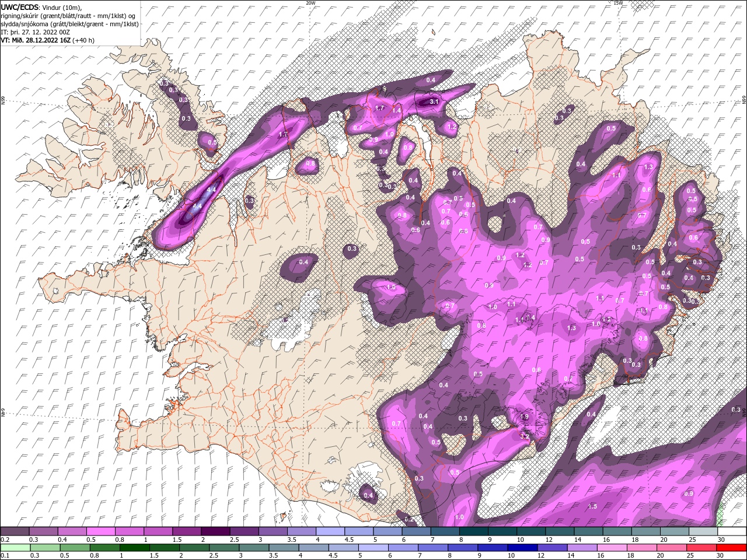Click the 'rigning/skúrir' legend description line
Viewport: 747px width, 560px height.
[68, 16]
